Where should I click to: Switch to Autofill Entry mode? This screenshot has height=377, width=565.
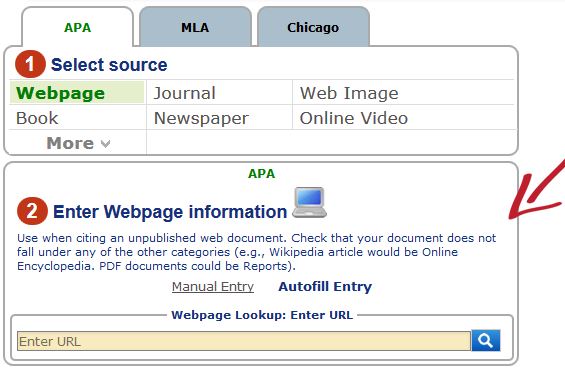point(325,287)
